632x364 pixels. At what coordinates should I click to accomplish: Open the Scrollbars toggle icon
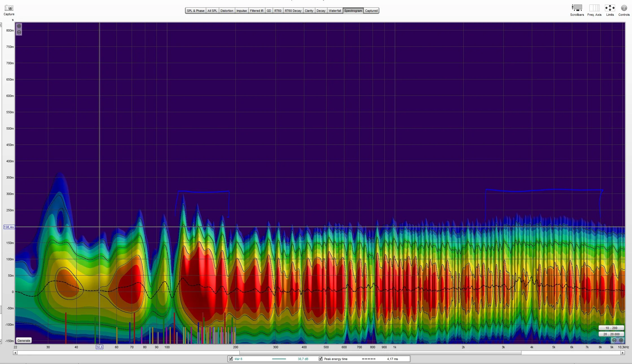click(577, 8)
